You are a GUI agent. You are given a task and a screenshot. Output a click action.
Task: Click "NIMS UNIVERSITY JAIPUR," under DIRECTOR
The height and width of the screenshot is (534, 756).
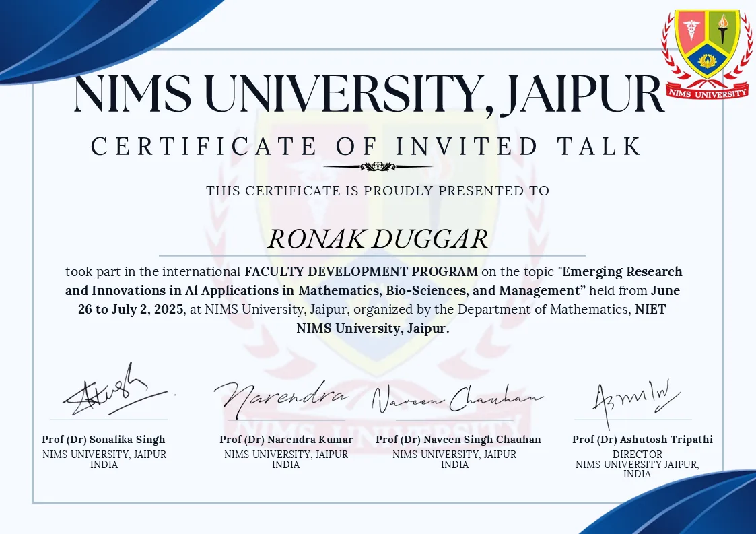637,465
